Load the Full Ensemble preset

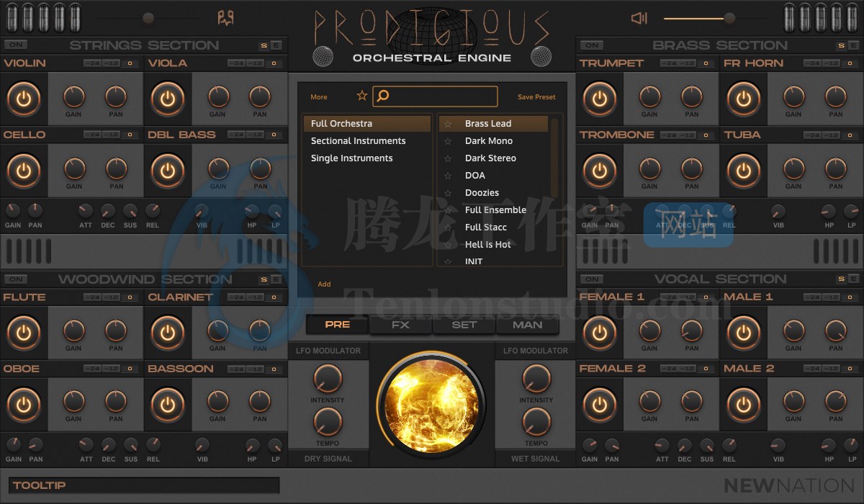coord(495,210)
